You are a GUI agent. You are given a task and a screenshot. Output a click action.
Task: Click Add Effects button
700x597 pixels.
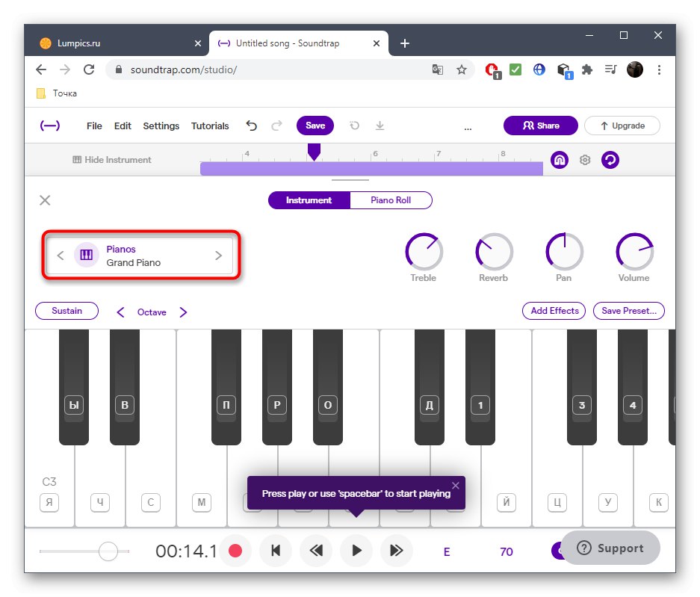point(554,311)
